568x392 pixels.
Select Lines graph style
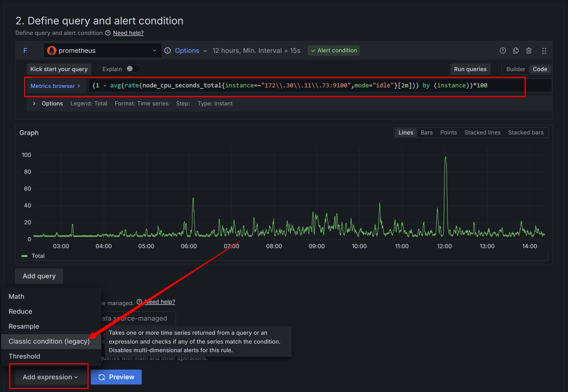pos(406,133)
